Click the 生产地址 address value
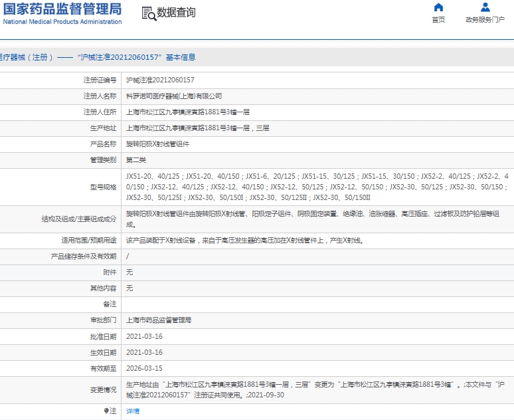Viewport: 514px width, 420px height. [198, 128]
